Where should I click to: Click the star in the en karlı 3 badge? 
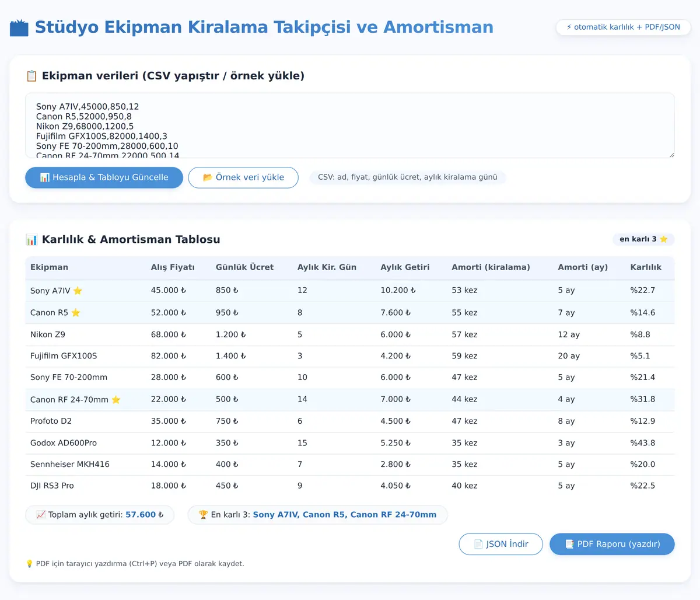663,239
